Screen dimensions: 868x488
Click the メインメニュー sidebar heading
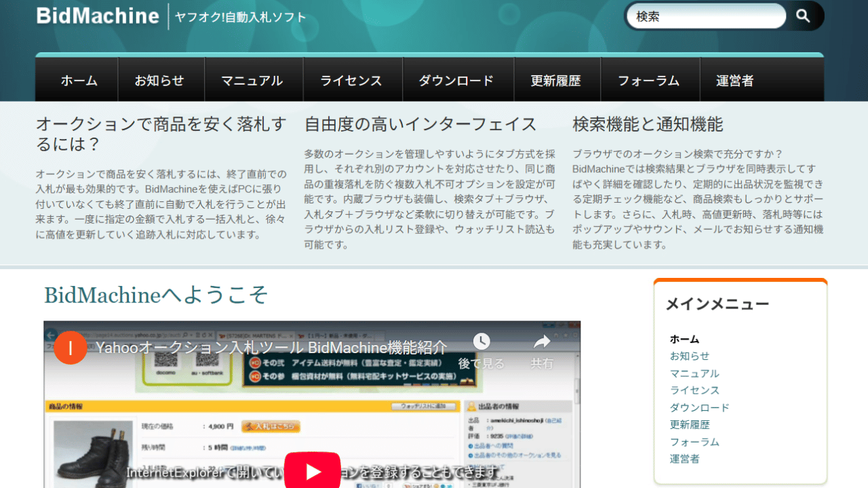click(717, 304)
